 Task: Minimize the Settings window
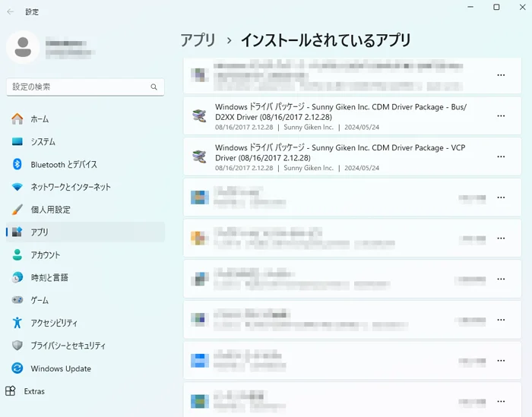click(470, 7)
